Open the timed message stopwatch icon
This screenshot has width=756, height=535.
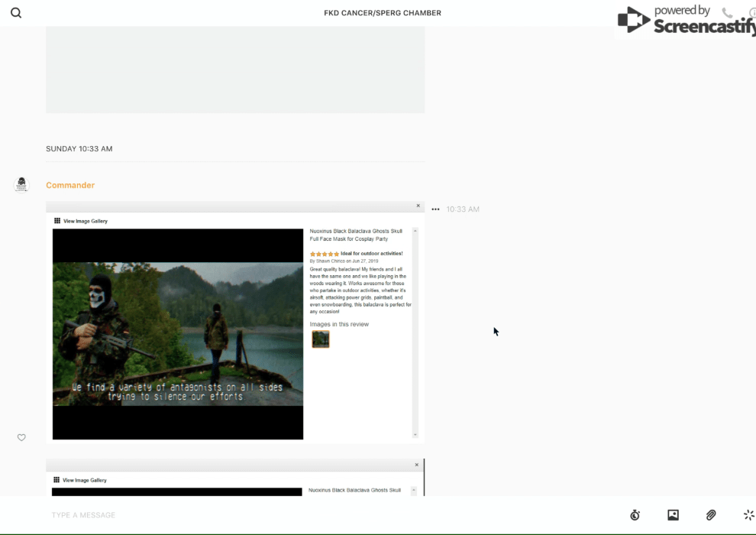coord(635,515)
